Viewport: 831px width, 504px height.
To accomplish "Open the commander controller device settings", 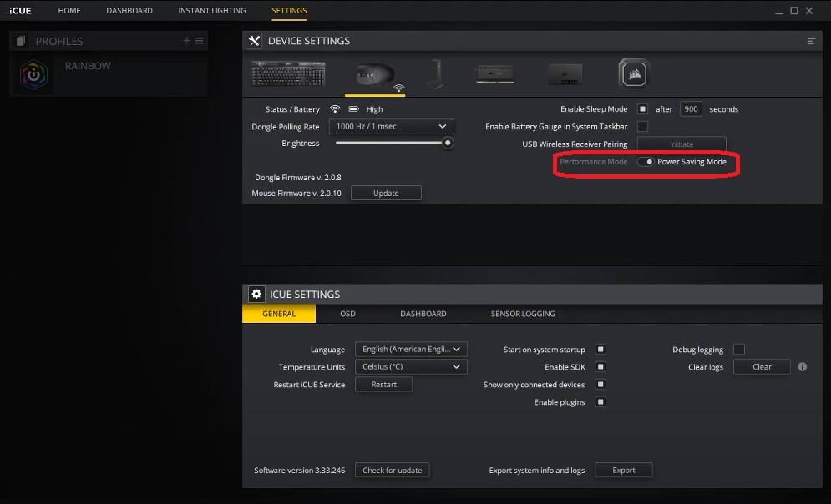I will 565,73.
